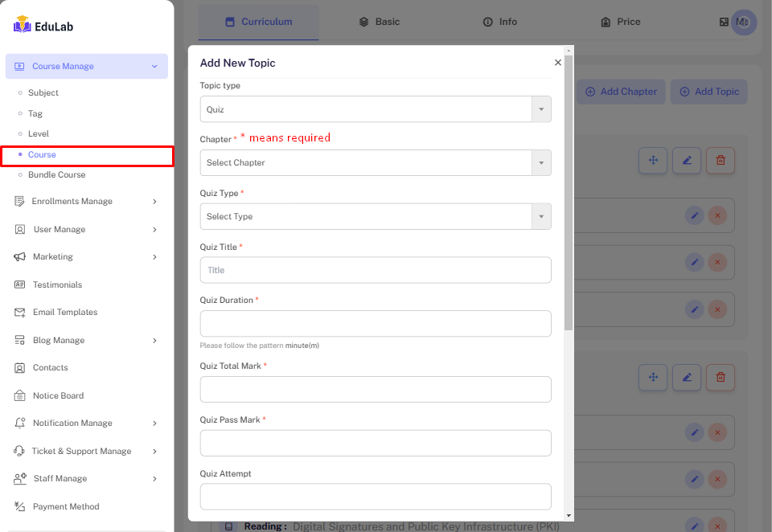
Task: Open Bundle Course from sidebar
Action: 56,174
